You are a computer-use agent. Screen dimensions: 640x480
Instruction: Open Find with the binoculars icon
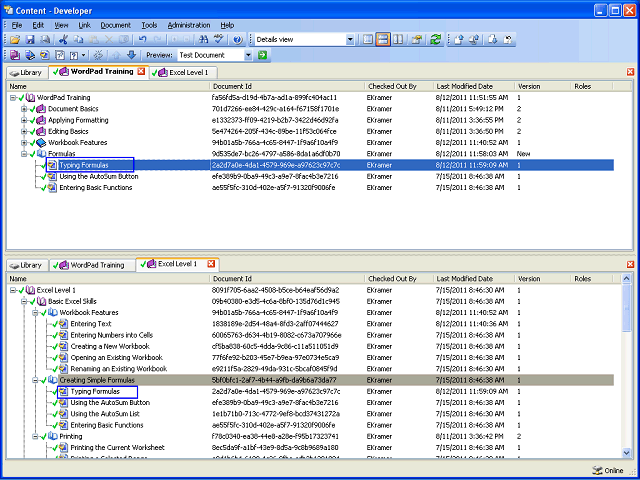(x=203, y=40)
